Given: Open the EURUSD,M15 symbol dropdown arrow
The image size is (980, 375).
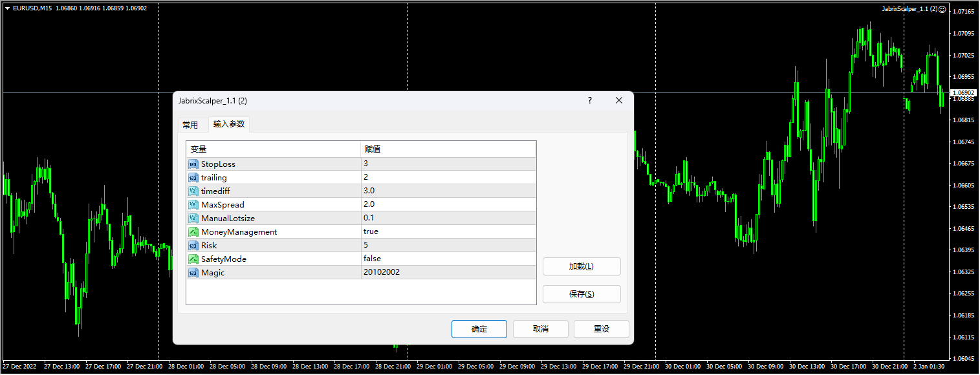Looking at the screenshot, I should (6, 9).
